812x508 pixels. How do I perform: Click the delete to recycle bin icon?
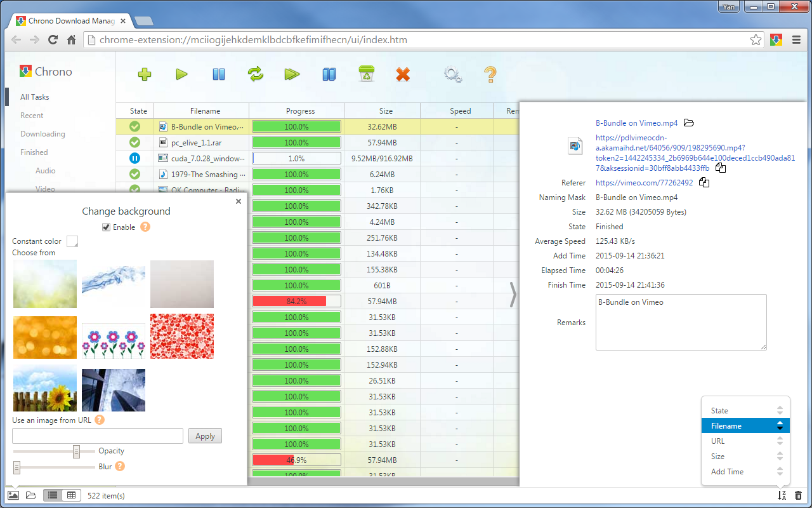tap(366, 74)
